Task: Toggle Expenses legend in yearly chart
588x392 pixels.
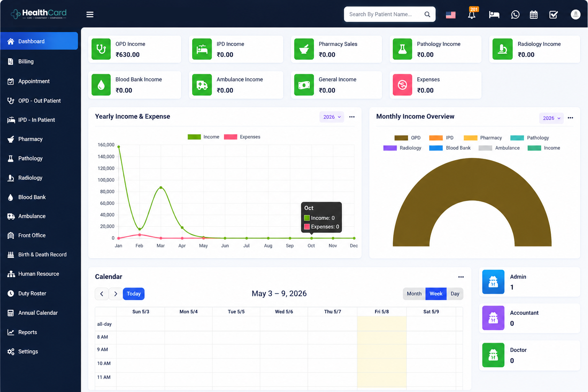Action: pos(242,137)
